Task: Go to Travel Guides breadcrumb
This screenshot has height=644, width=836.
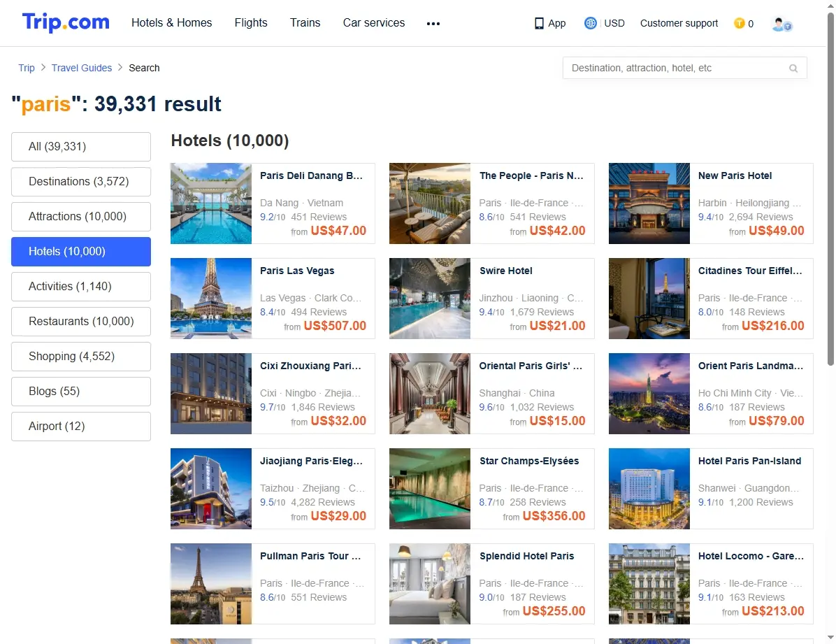Action: (x=82, y=68)
